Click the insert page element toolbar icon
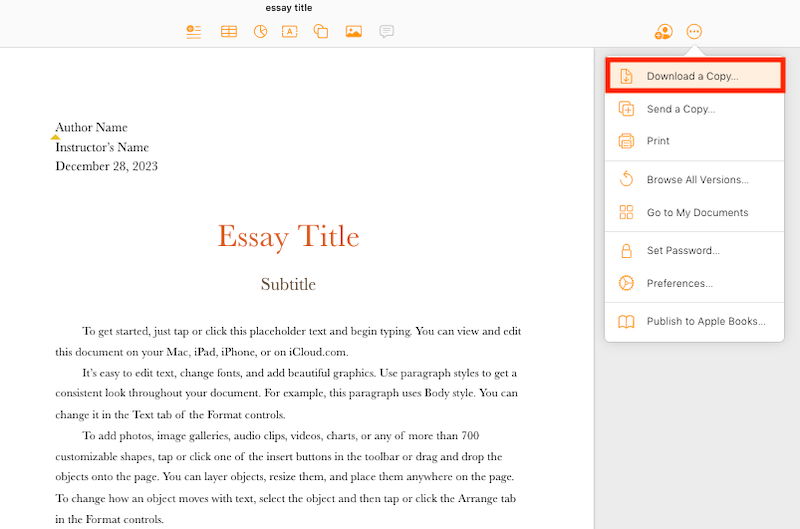 point(194,32)
